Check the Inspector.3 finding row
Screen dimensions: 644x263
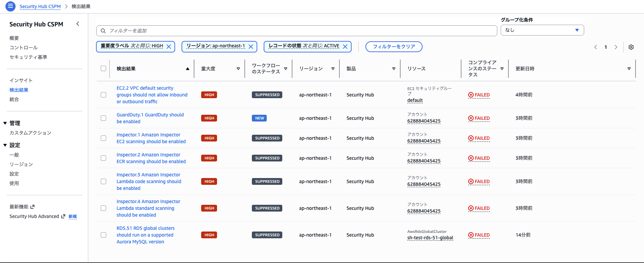point(103,181)
